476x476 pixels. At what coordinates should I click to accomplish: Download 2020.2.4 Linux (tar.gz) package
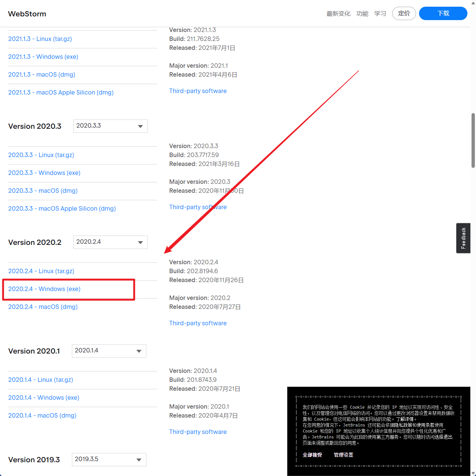coord(41,271)
